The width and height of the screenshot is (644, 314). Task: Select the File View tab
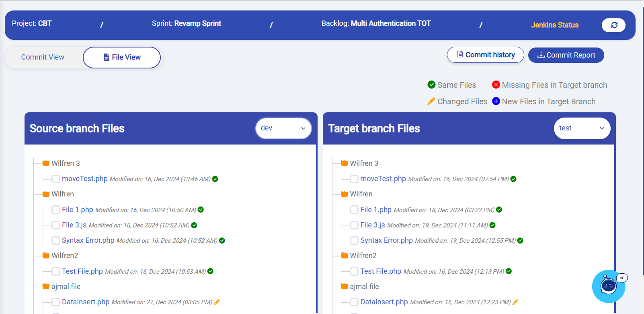click(x=122, y=57)
